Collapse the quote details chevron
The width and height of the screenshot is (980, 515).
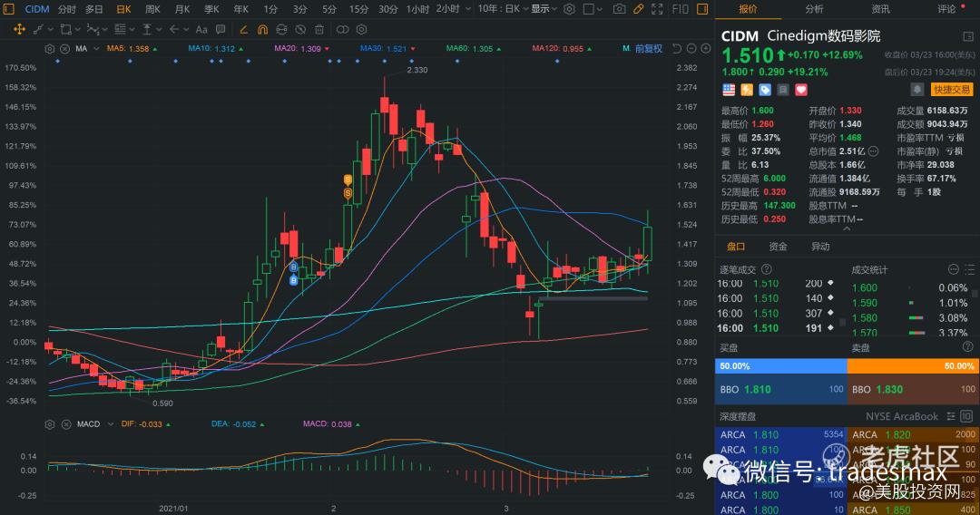click(x=847, y=229)
